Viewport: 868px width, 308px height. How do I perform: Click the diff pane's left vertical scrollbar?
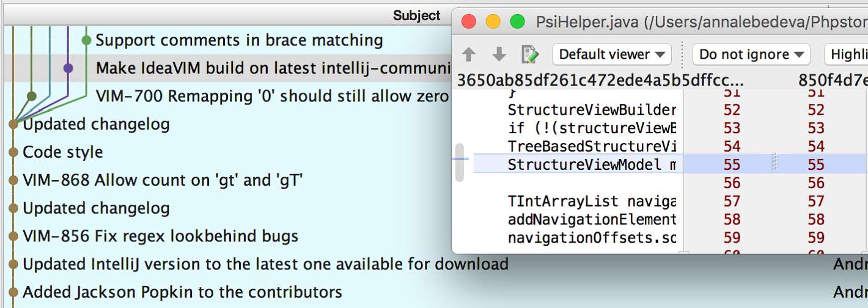click(x=460, y=163)
